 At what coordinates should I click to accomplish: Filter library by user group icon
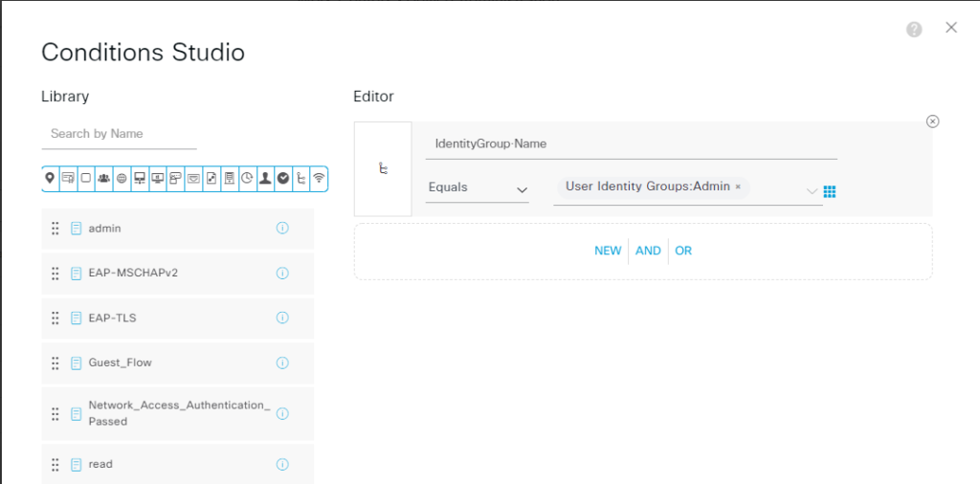click(x=103, y=178)
